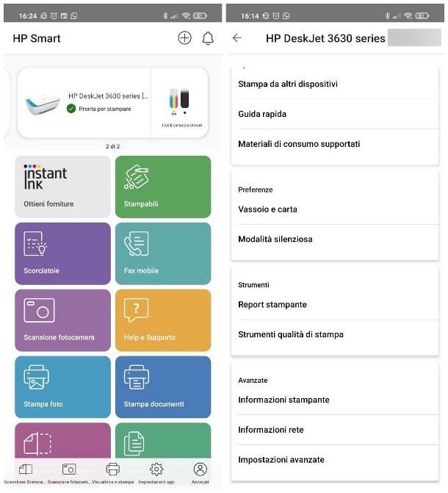Open the green Stampabili tile
Image resolution: width=448 pixels, height=493 pixels.
163,187
